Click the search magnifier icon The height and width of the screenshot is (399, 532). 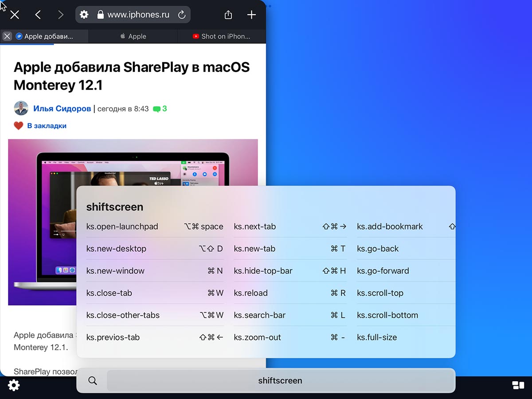click(93, 380)
